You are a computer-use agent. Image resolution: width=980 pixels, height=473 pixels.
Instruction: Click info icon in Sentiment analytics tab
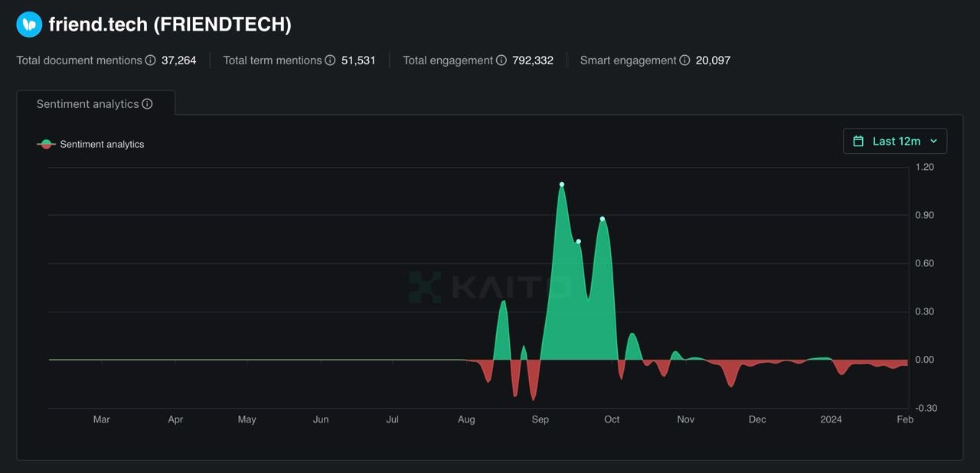click(147, 104)
